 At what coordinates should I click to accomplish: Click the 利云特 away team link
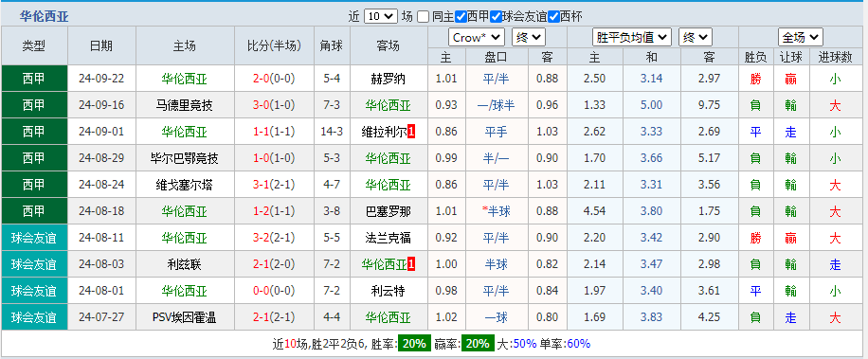[389, 291]
